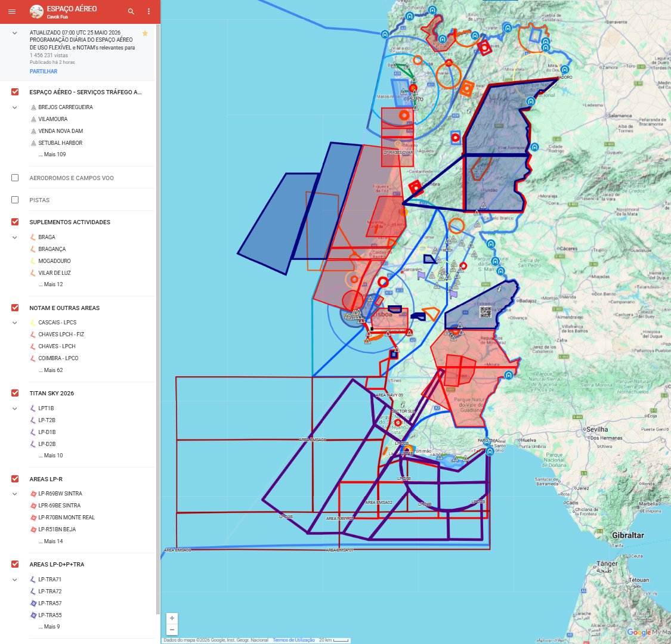Click the AREA EMSA08 map label

313,440
